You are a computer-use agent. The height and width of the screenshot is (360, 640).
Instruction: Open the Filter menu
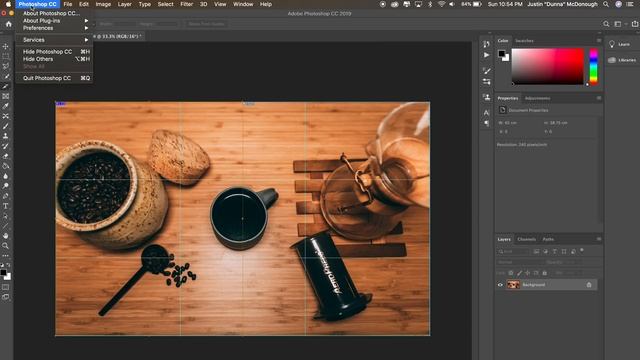click(187, 4)
